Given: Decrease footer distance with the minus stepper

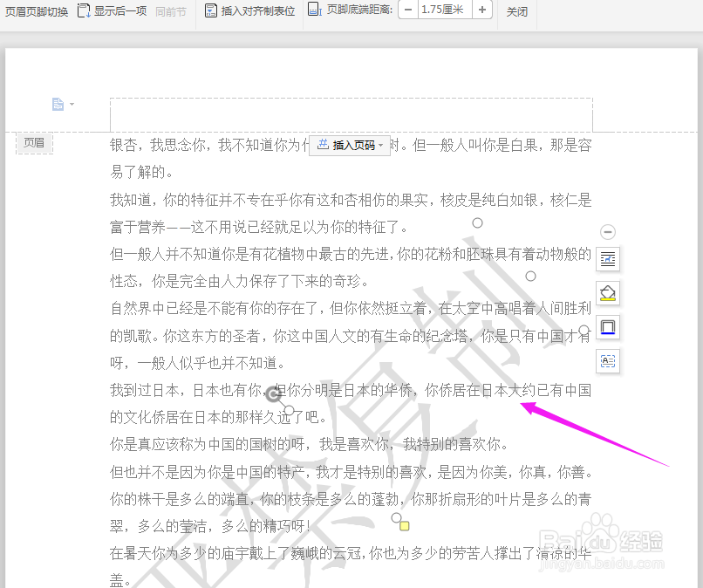Looking at the screenshot, I should (x=406, y=11).
